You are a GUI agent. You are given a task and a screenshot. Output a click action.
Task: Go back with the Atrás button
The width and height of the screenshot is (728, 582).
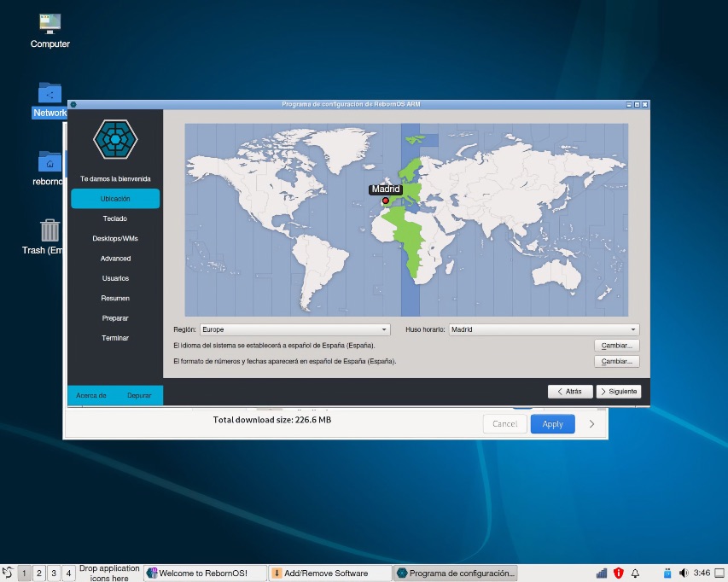570,392
